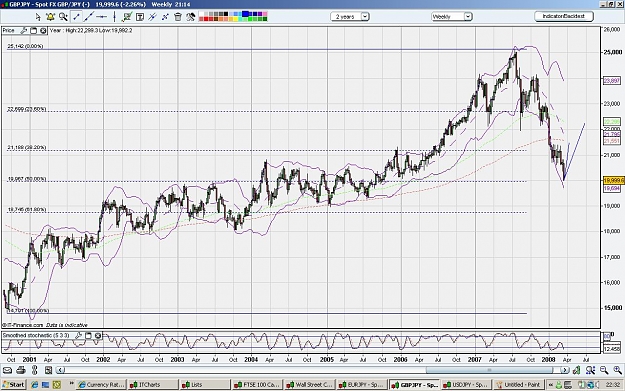Switch to EURJPY taskbar window
The image size is (625, 391).
[362, 385]
